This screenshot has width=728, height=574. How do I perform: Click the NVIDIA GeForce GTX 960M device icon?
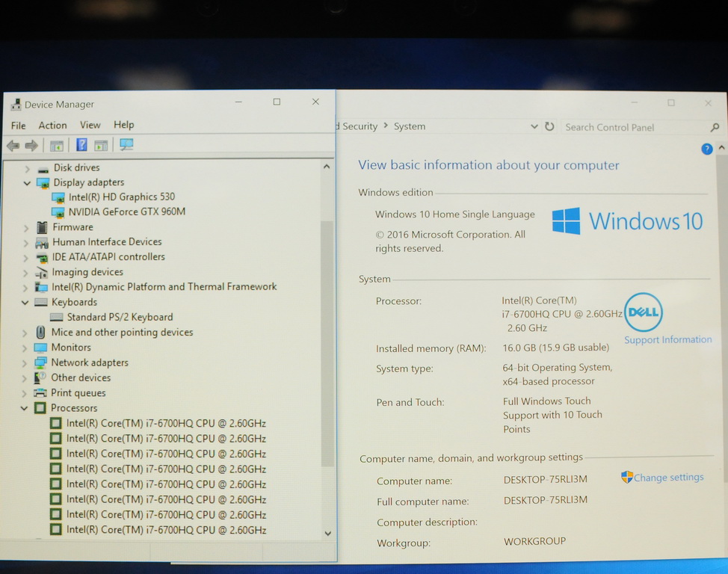[58, 213]
